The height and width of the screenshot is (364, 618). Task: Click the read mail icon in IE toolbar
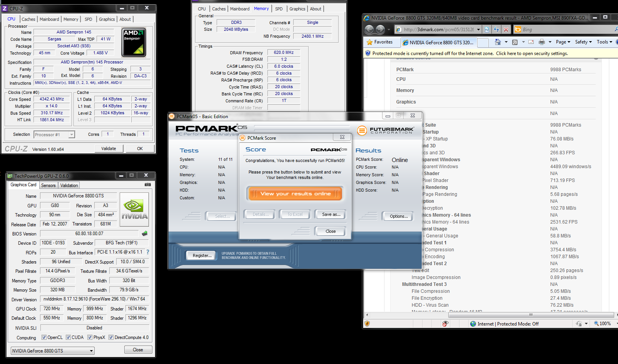click(531, 42)
